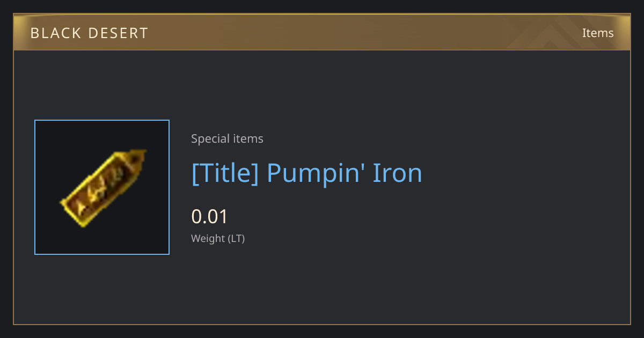Click the blue-bordered item image frame
Viewport: 644px width, 338px height.
(102, 187)
